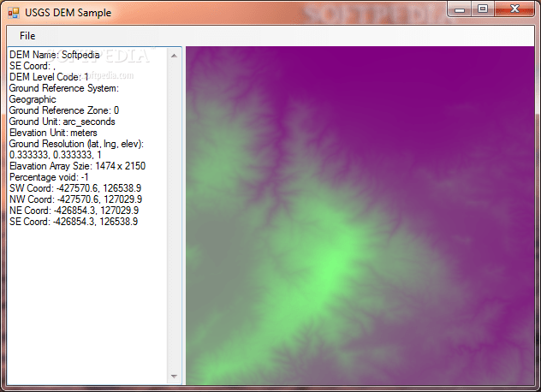Click 'Elevation Unit: meters' line
Viewport: 541px width, 392px height.
click(x=53, y=133)
